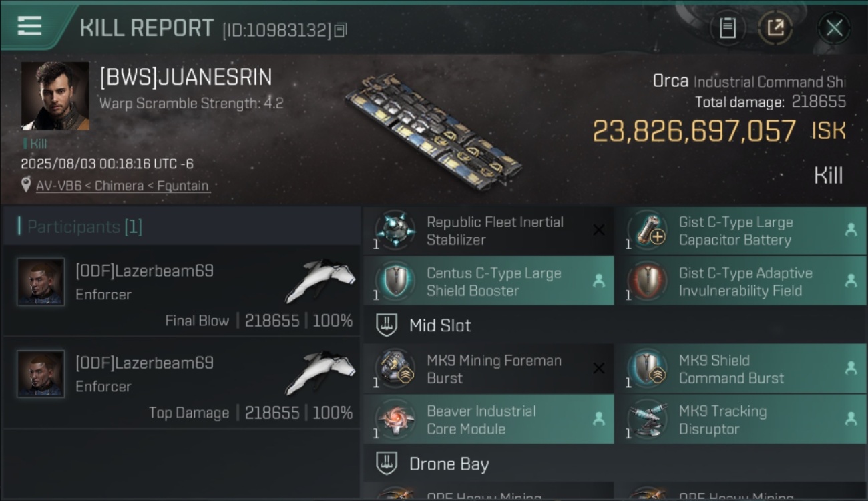Screen dimensions: 868x501
Task: Click person icon on Gist C-Type Adaptive Invulnerability Field
Action: [x=851, y=281]
